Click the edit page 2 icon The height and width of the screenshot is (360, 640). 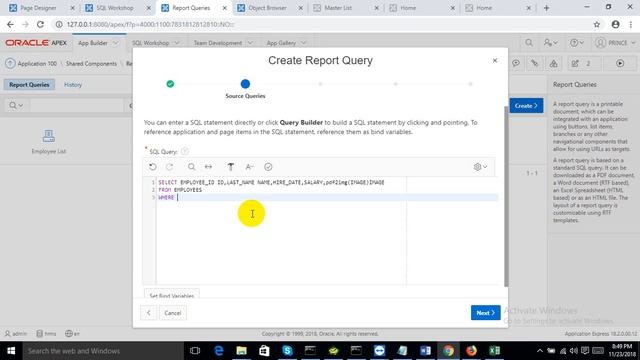pos(581,63)
